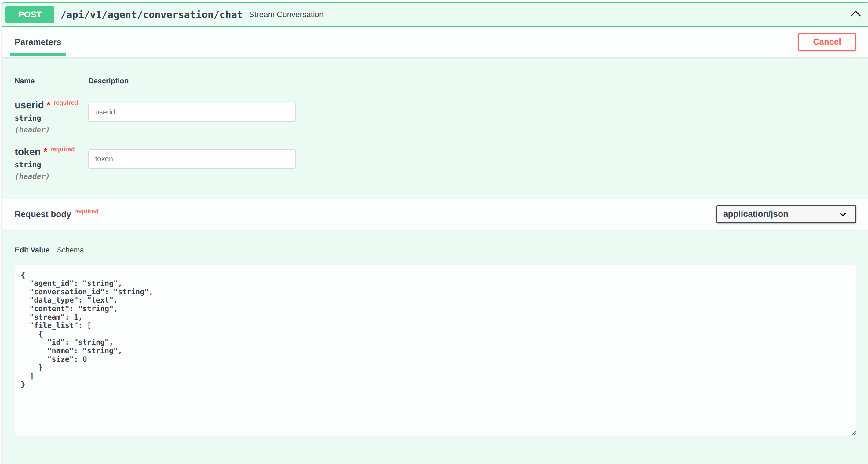The width and height of the screenshot is (868, 464).
Task: Click the green POST method badge
Action: (x=30, y=14)
